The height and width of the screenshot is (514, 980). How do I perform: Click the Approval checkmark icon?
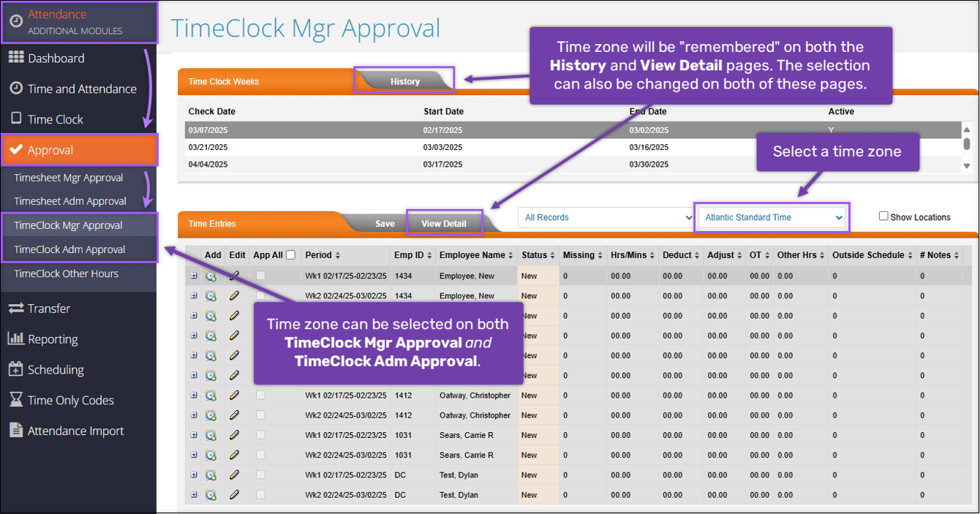tap(17, 149)
